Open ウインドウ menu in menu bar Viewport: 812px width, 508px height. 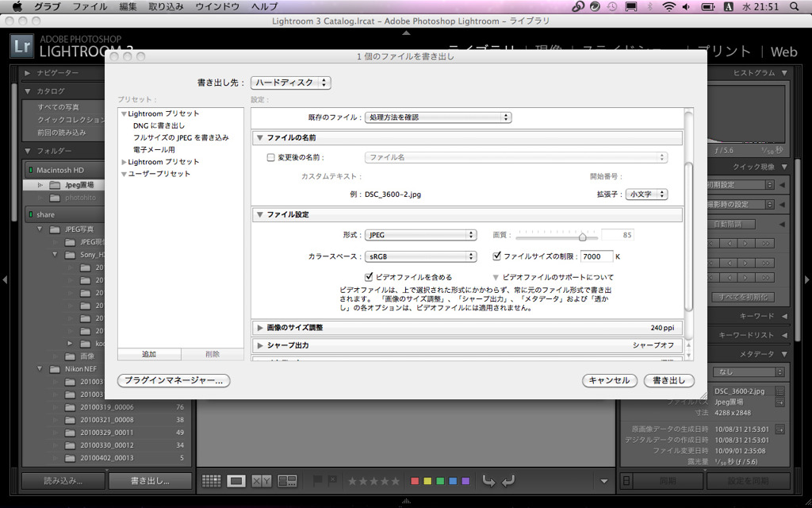coord(217,6)
